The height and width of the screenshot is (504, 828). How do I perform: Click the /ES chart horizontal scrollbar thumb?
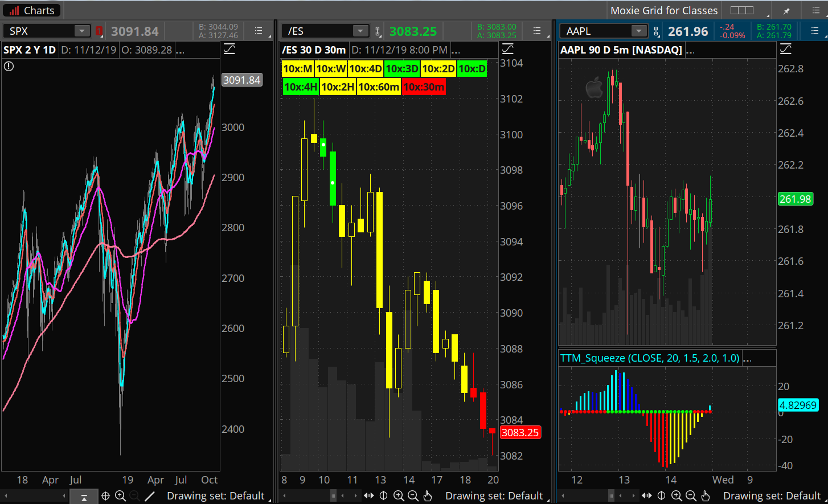[334, 496]
